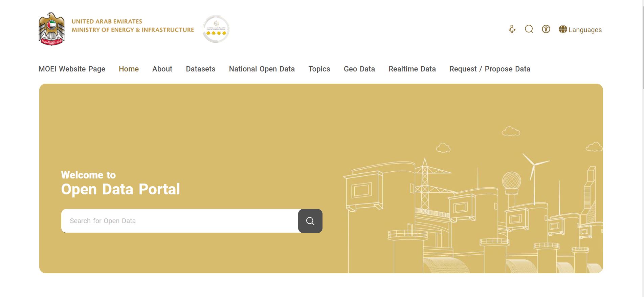The width and height of the screenshot is (644, 297).
Task: Click the Open Data Portal heading
Action: point(120,189)
